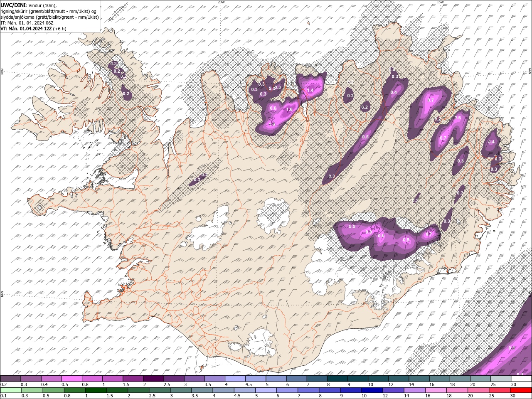Select upper legend swatch starting at 0.8
The width and height of the screenshot is (532, 399).
pos(92,379)
